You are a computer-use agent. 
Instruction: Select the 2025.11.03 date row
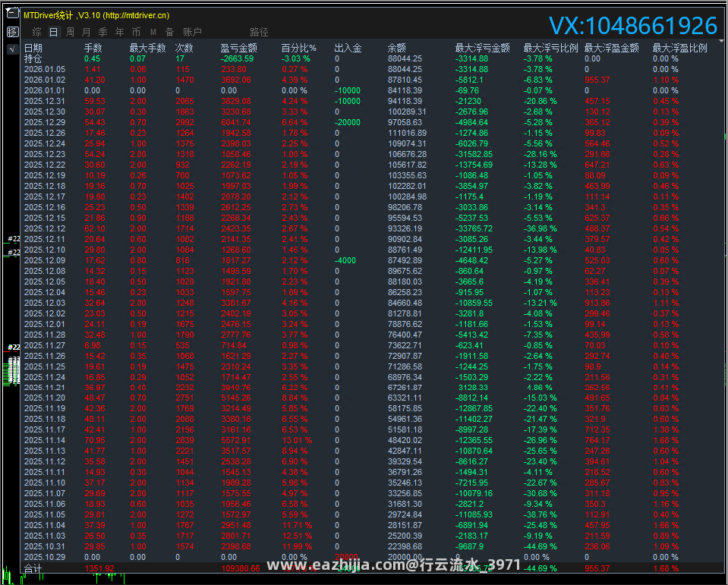(x=45, y=536)
